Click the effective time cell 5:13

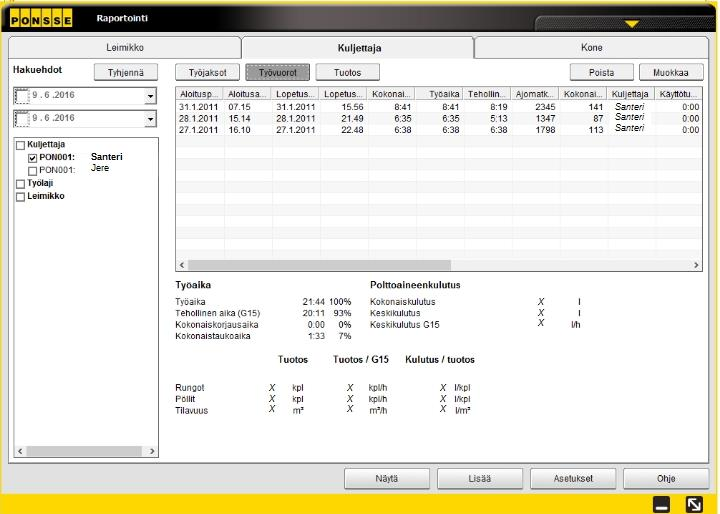click(x=499, y=119)
